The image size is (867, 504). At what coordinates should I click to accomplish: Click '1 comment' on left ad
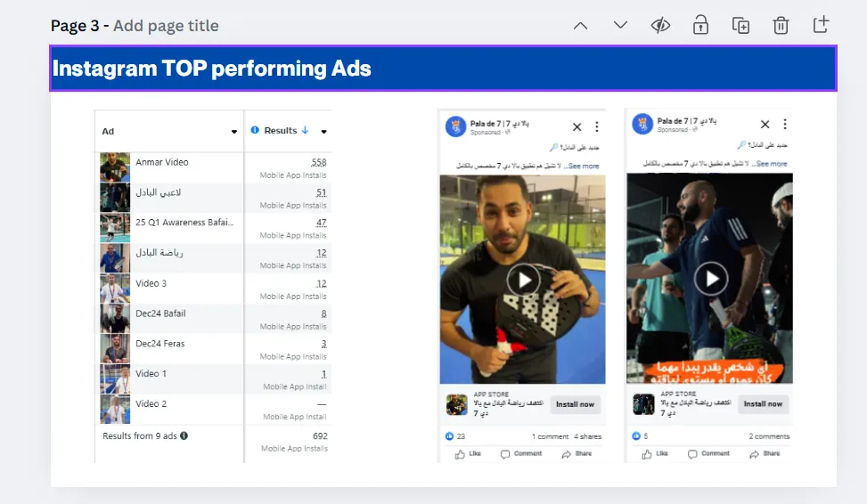pyautogui.click(x=550, y=436)
